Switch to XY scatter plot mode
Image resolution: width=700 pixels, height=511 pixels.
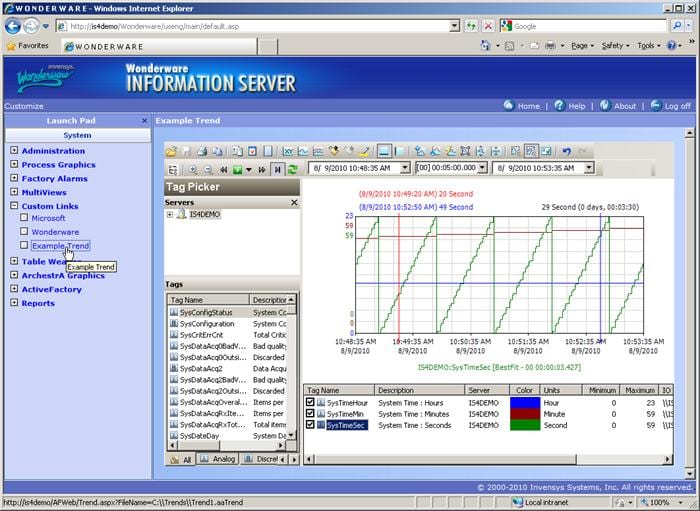coord(288,151)
